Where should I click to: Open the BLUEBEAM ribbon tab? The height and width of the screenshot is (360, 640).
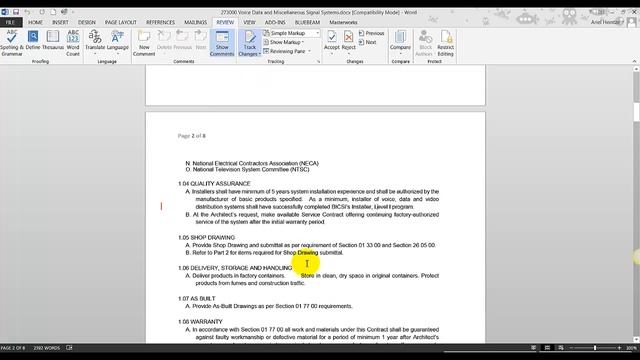[307, 22]
